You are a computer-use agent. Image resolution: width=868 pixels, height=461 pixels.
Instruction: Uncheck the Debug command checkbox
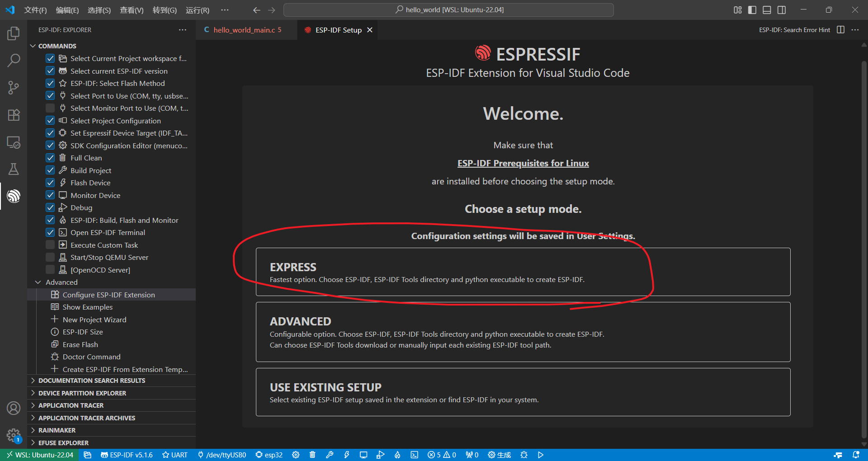(x=50, y=207)
